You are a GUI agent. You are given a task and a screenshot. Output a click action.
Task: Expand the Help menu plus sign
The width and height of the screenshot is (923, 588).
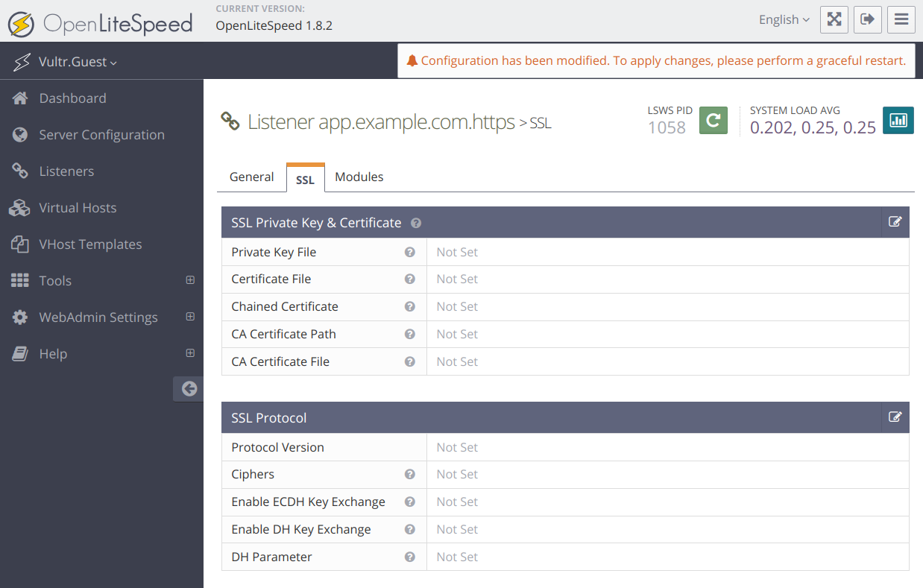[x=190, y=353]
